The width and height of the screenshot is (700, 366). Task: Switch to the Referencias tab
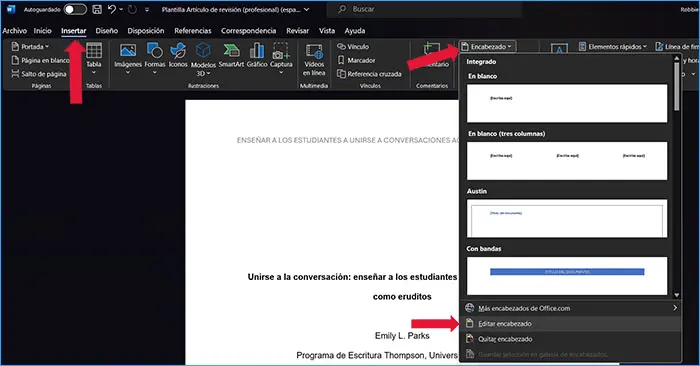click(x=193, y=31)
